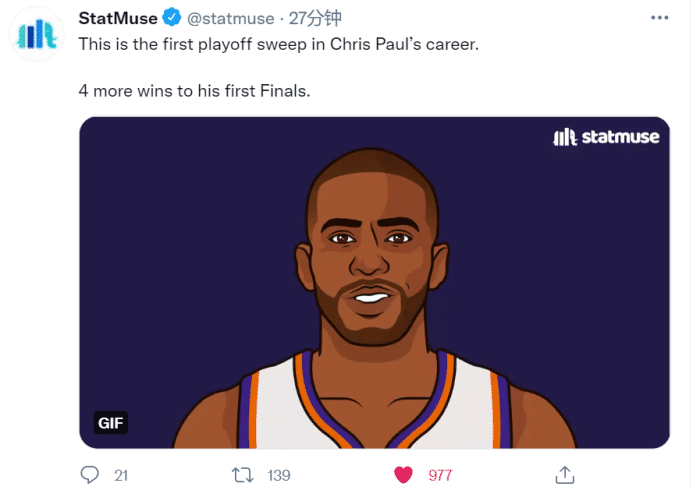Screen dimensions: 700x490
Task: Click the "first playoff sweep" tweet sentence
Action: tap(281, 45)
